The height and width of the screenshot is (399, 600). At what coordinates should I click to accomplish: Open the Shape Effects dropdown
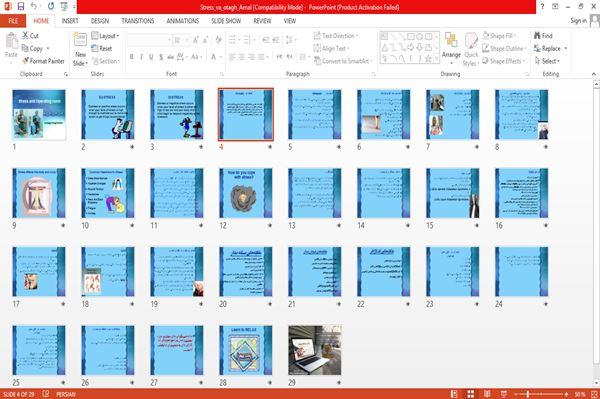pos(504,61)
